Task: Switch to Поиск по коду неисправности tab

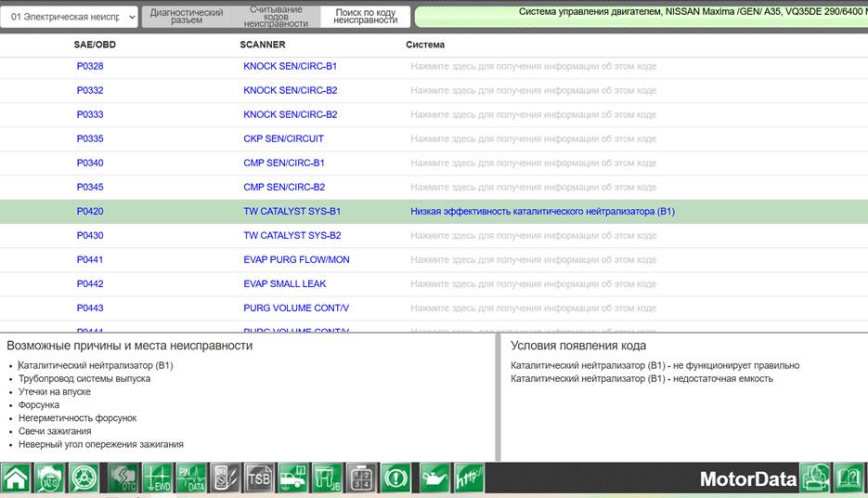Action: coord(366,17)
